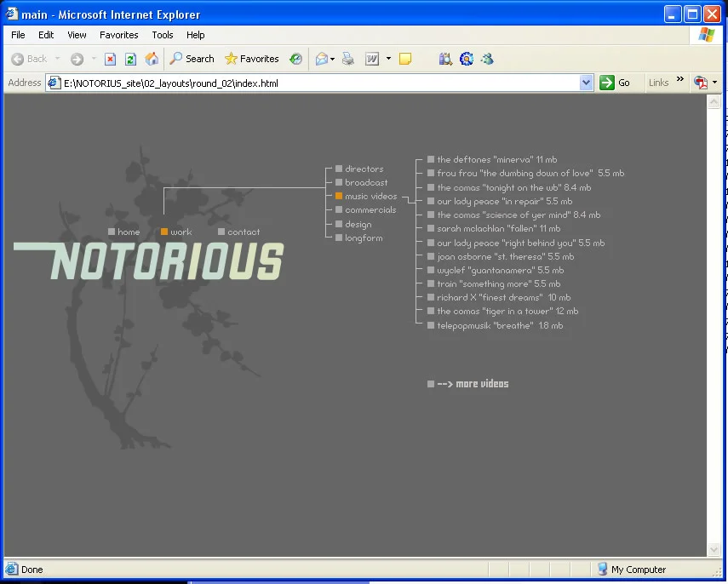Image resolution: width=728 pixels, height=584 pixels.
Task: Click the Forward arrow icon
Action: tap(77, 59)
